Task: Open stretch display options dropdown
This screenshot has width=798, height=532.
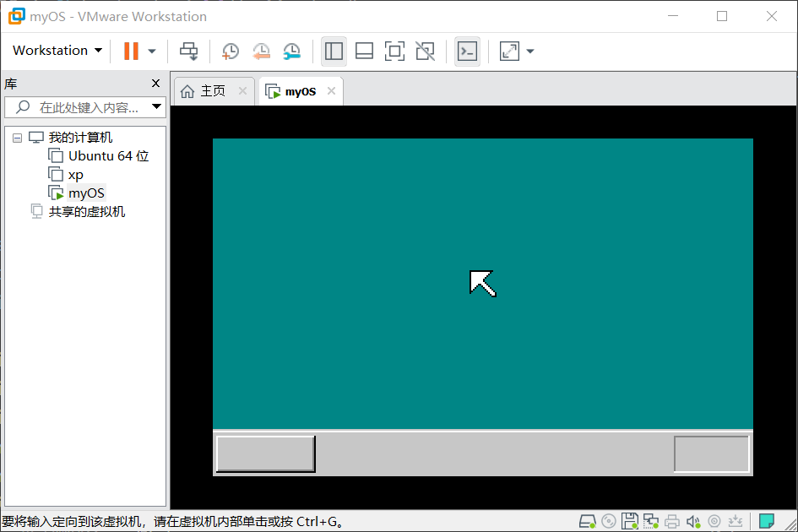Action: (x=529, y=51)
